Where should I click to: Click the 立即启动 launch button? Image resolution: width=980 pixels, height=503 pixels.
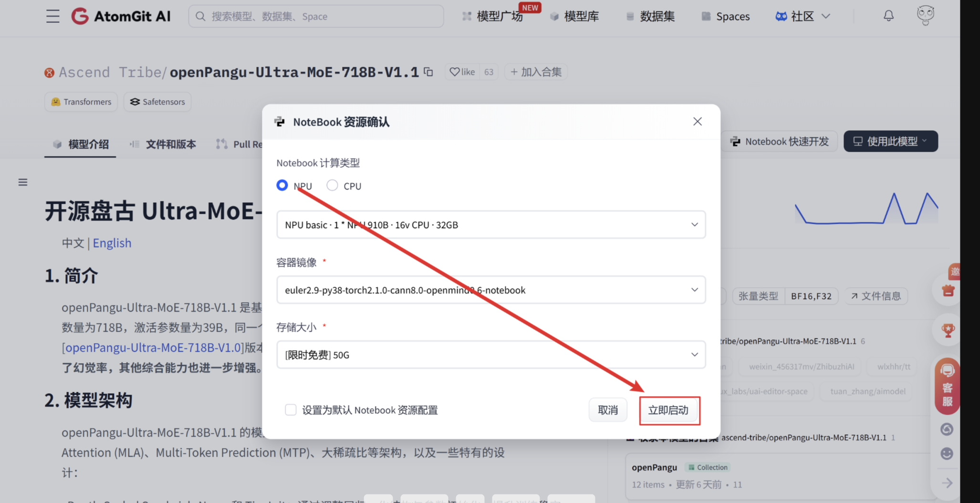point(669,410)
